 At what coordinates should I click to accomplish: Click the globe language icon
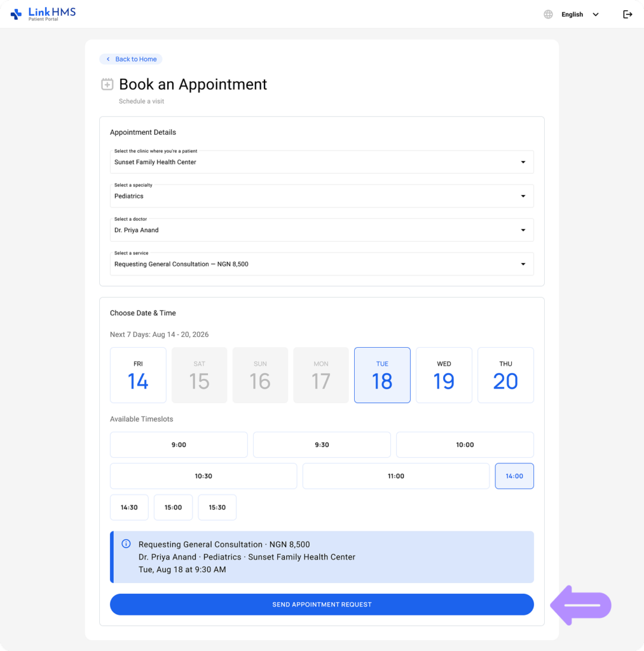[x=548, y=14]
